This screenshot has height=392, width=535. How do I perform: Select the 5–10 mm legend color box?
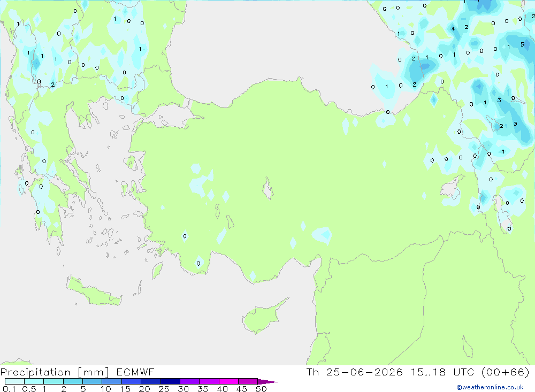92,381
